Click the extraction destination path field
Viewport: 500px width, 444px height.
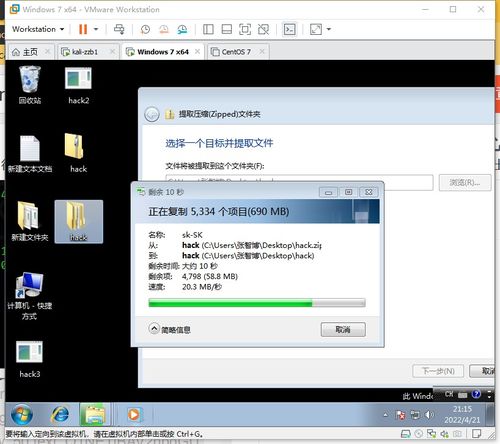tap(299, 182)
